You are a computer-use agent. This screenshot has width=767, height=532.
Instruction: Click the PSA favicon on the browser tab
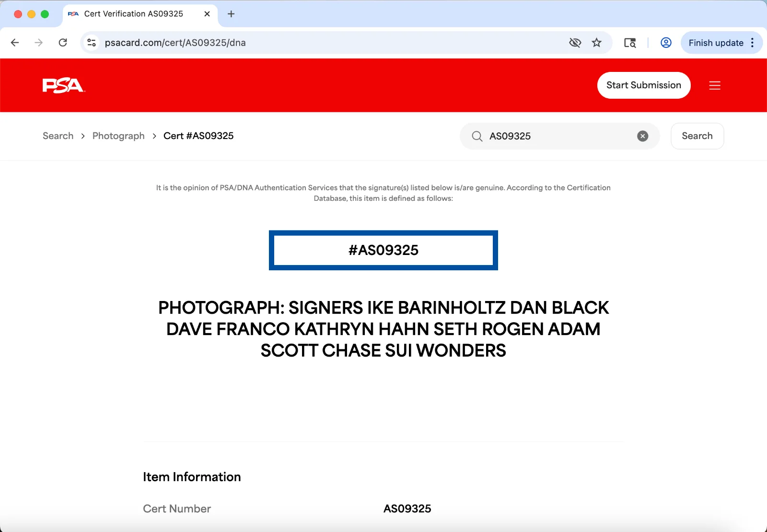pyautogui.click(x=73, y=14)
